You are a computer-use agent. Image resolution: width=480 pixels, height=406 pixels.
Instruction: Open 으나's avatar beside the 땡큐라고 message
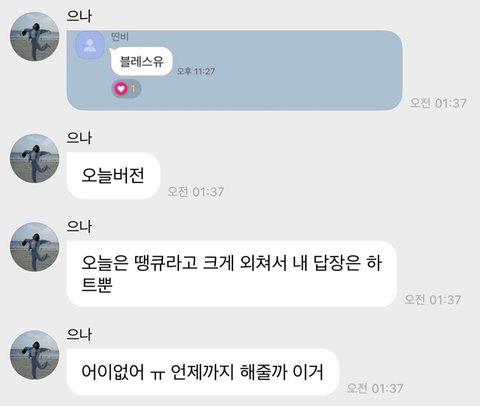coord(34,247)
